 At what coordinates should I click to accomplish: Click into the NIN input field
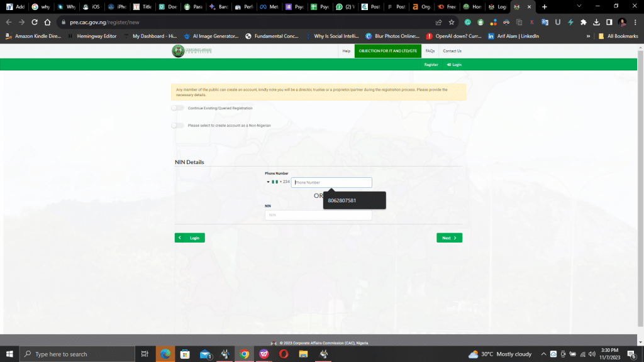[318, 215]
